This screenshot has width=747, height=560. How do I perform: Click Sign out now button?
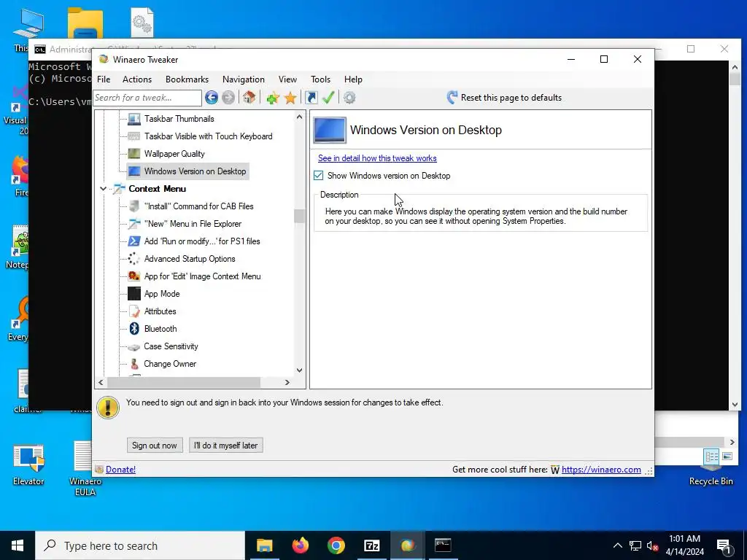click(x=155, y=446)
